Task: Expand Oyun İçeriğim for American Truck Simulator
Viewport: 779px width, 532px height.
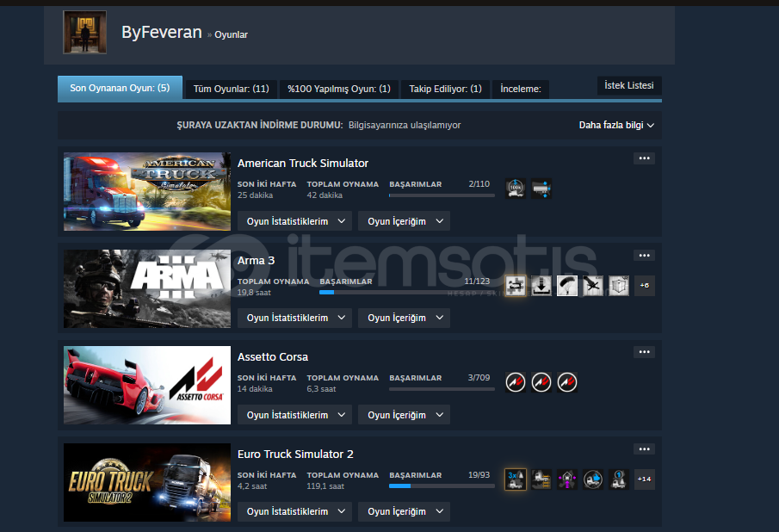Action: pyautogui.click(x=404, y=221)
